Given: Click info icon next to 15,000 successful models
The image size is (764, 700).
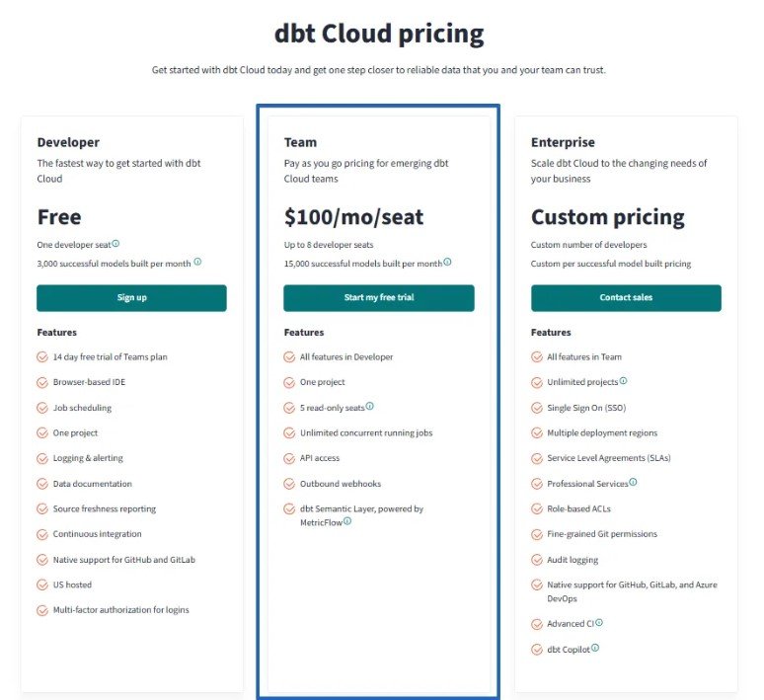Looking at the screenshot, I should click(x=447, y=262).
